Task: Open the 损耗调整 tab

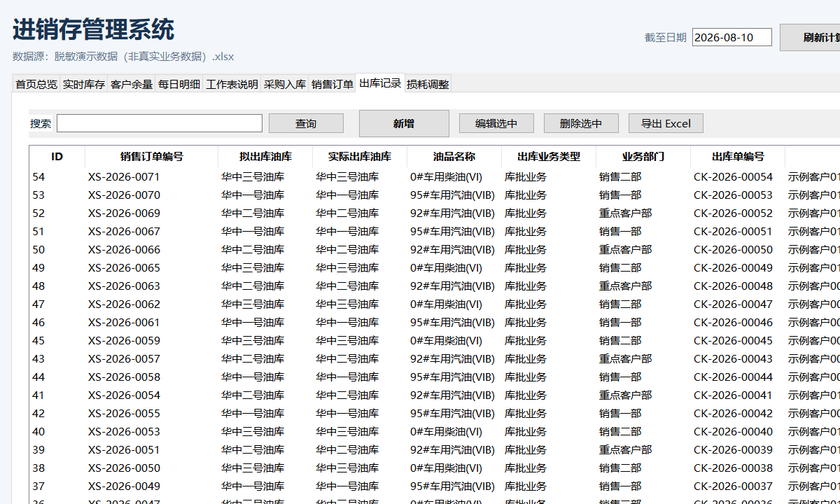Action: (x=428, y=84)
